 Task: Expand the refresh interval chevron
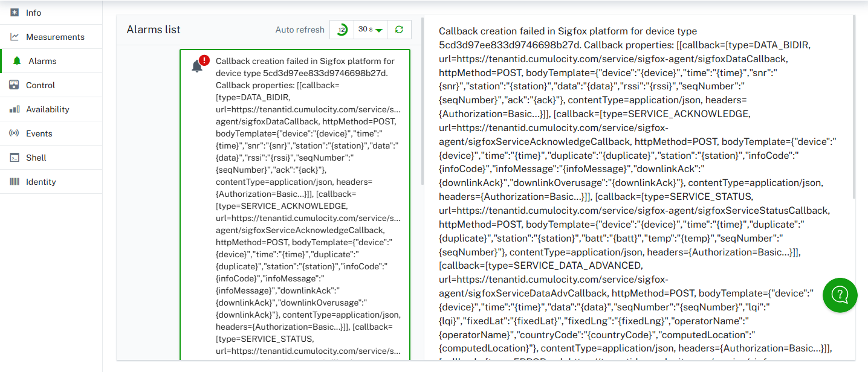[380, 29]
